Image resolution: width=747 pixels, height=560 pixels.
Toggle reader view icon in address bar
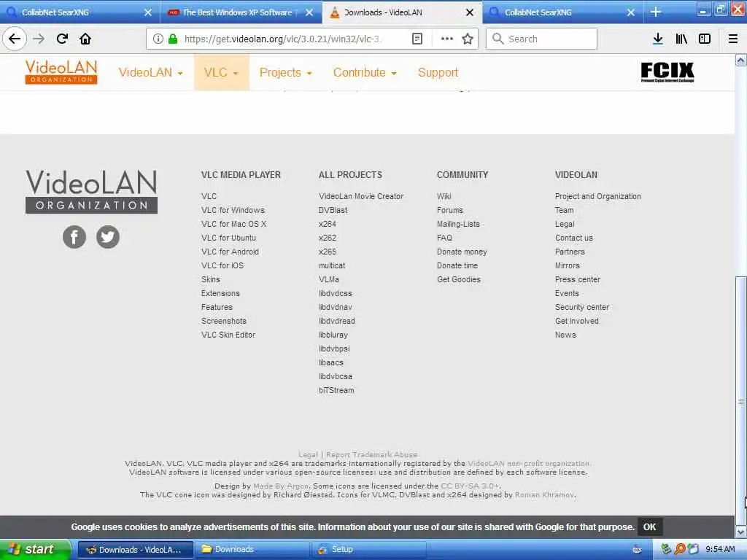pyautogui.click(x=417, y=39)
